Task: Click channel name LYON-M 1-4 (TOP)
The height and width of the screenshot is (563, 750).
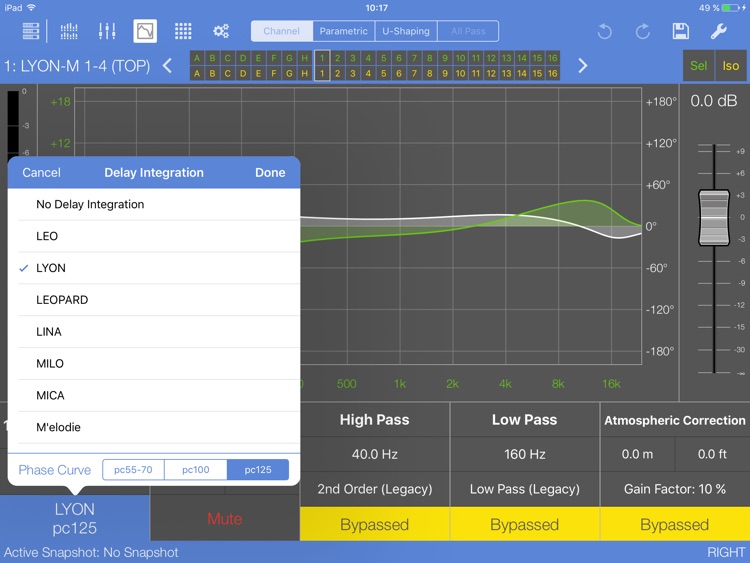Action: (77, 66)
